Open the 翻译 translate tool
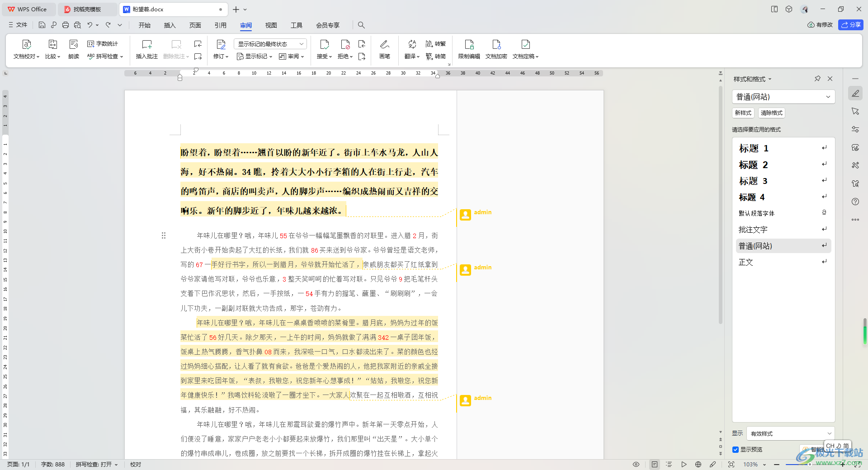Viewport: 868px width, 470px height. 412,50
